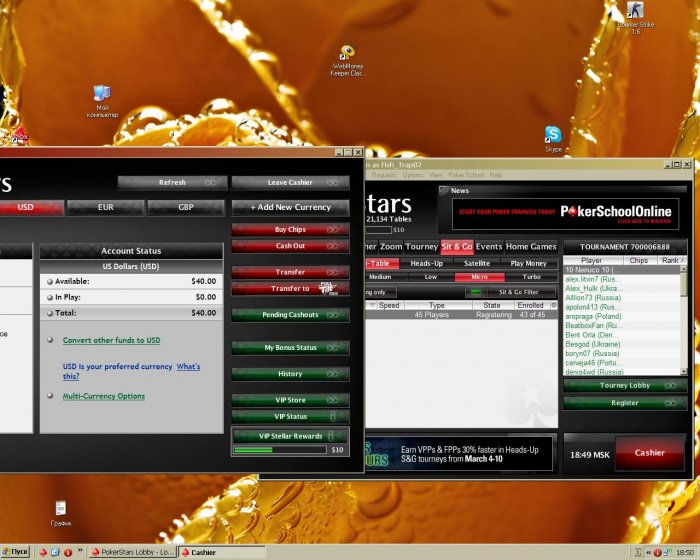Click Add New Currency button
The height and width of the screenshot is (560, 700).
[x=290, y=207]
